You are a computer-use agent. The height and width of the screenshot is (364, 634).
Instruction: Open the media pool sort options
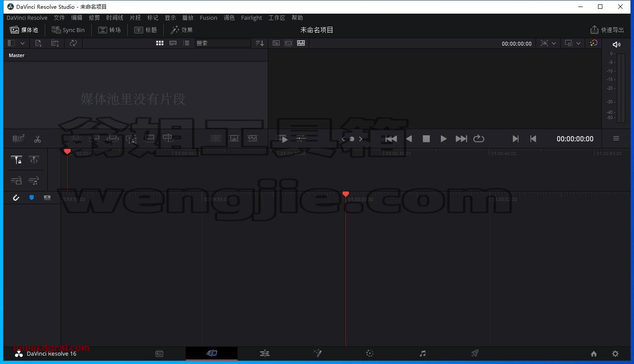260,43
